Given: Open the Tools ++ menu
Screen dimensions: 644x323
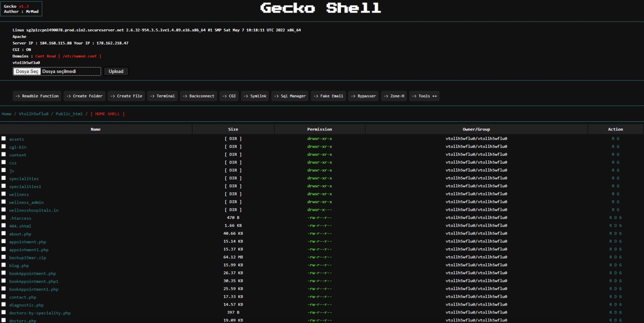Looking at the screenshot, I should [x=424, y=96].
